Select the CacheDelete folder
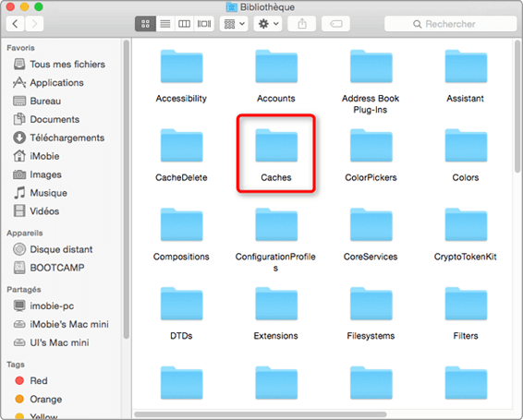The width and height of the screenshot is (523, 420). 181,155
